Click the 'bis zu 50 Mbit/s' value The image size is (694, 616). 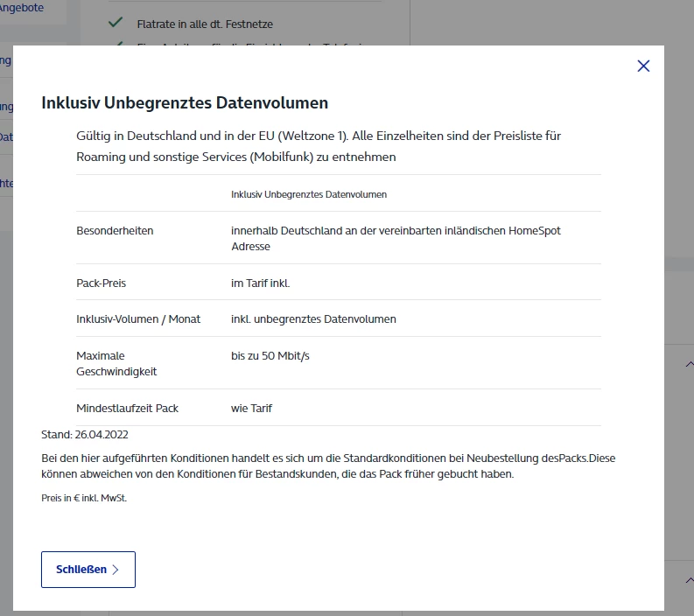270,356
